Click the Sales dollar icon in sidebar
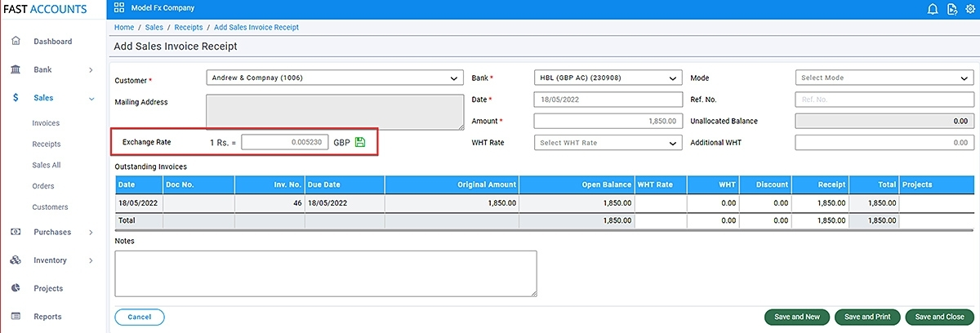 pyautogui.click(x=16, y=98)
